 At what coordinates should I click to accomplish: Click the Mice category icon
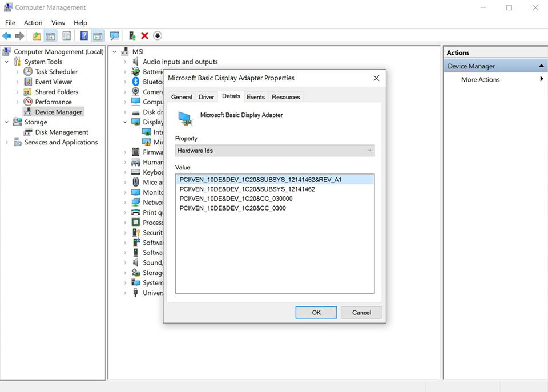click(136, 182)
